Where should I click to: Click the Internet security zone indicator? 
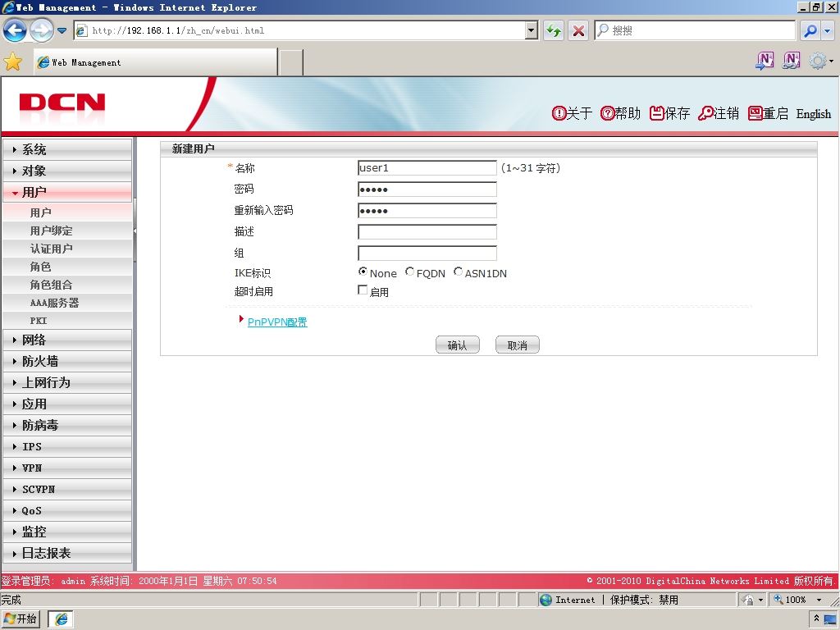point(568,600)
